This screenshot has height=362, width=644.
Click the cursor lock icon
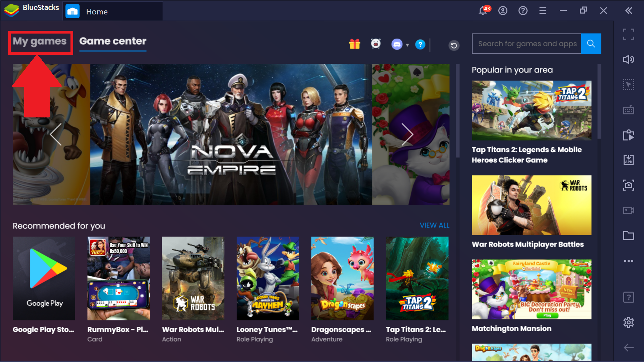click(x=629, y=85)
